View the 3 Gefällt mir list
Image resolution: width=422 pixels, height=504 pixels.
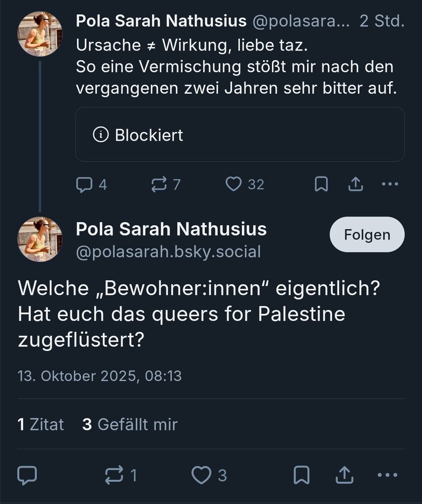[x=128, y=424]
